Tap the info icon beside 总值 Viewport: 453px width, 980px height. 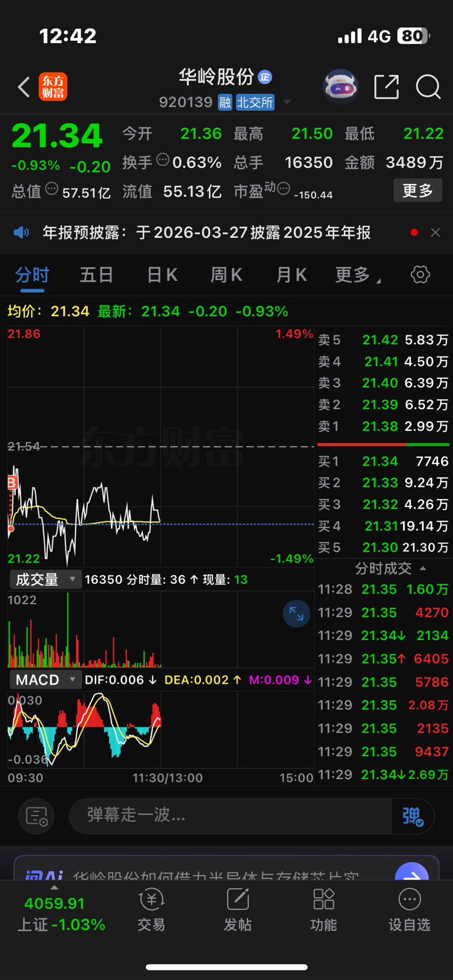coord(52,189)
